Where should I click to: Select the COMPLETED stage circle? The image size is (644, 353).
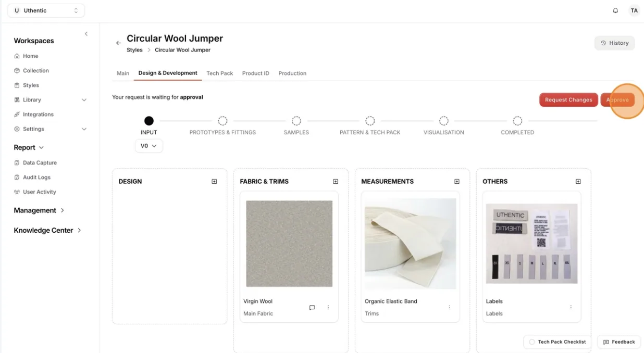coord(517,121)
